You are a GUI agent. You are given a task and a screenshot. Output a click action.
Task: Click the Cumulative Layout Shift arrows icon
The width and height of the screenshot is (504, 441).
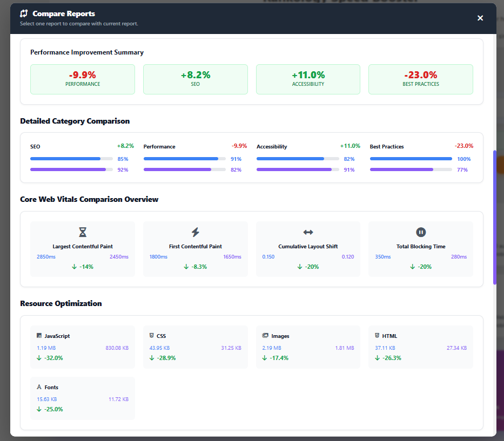pos(308,232)
